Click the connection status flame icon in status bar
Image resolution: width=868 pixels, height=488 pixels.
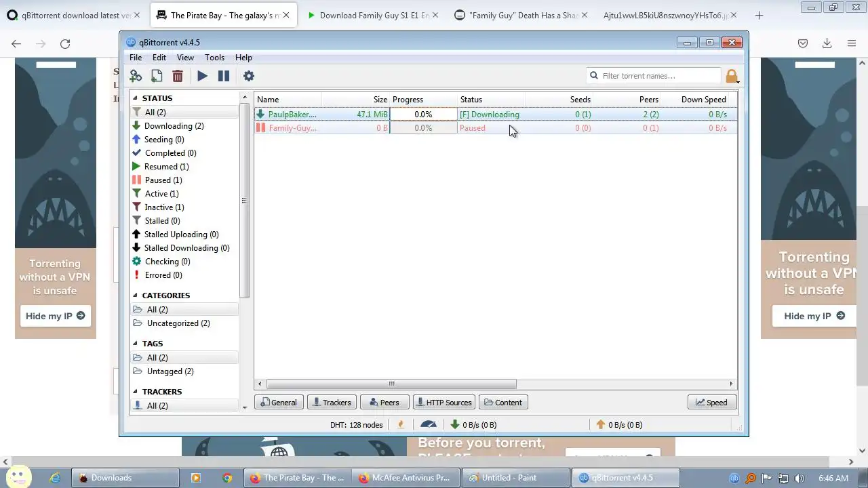[401, 424]
